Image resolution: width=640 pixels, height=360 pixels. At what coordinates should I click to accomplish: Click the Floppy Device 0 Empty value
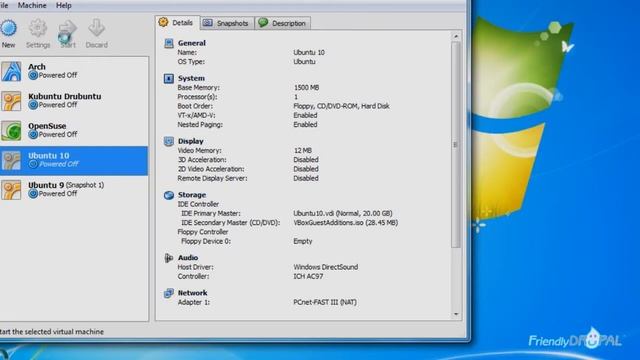tap(302, 241)
